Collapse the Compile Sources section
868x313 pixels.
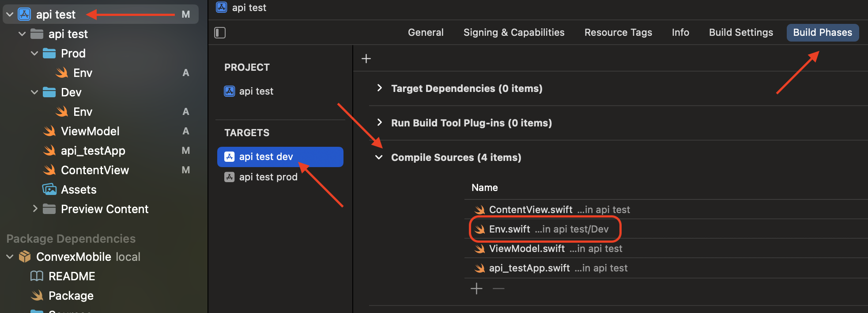click(x=379, y=157)
